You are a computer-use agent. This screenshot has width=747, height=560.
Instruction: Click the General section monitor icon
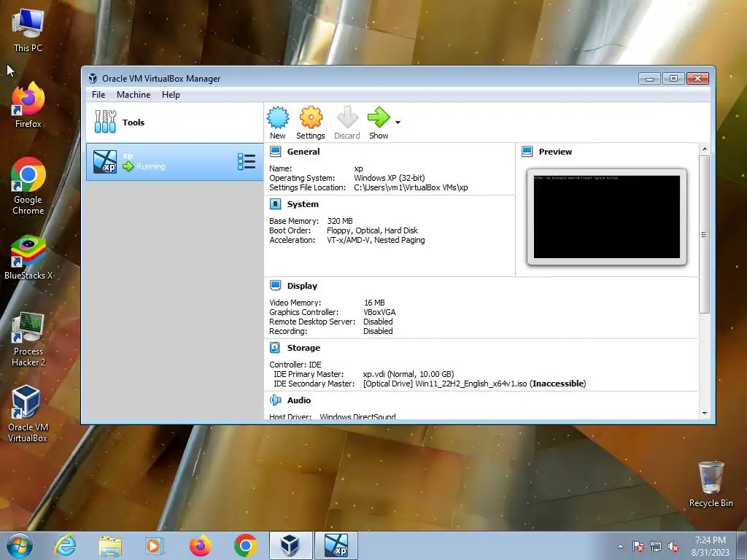coord(275,152)
